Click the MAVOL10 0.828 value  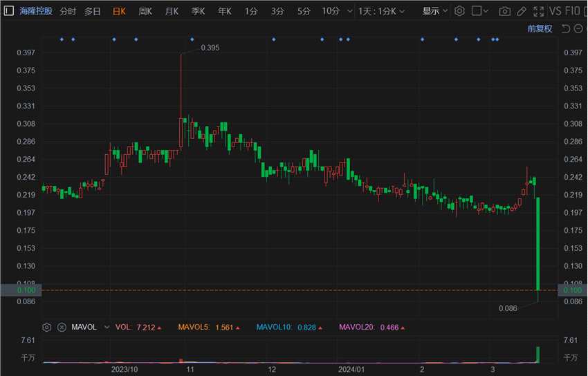tap(306, 328)
